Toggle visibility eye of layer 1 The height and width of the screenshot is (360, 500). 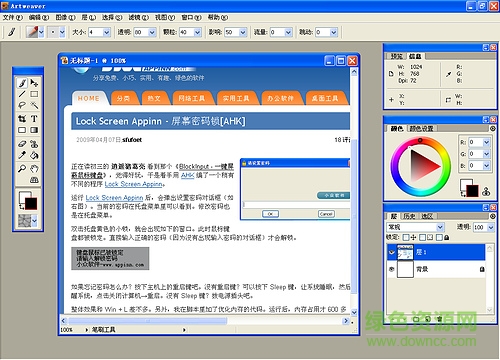(392, 252)
